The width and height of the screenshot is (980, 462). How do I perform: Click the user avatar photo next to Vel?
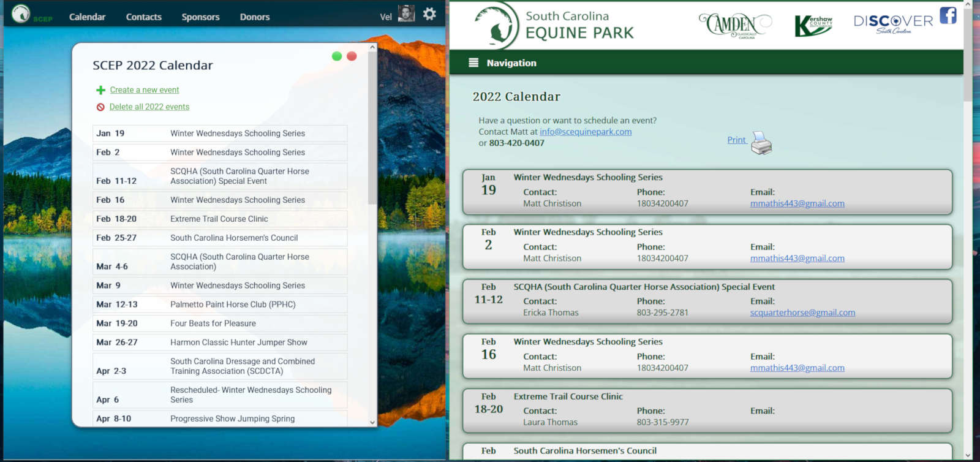coord(406,14)
